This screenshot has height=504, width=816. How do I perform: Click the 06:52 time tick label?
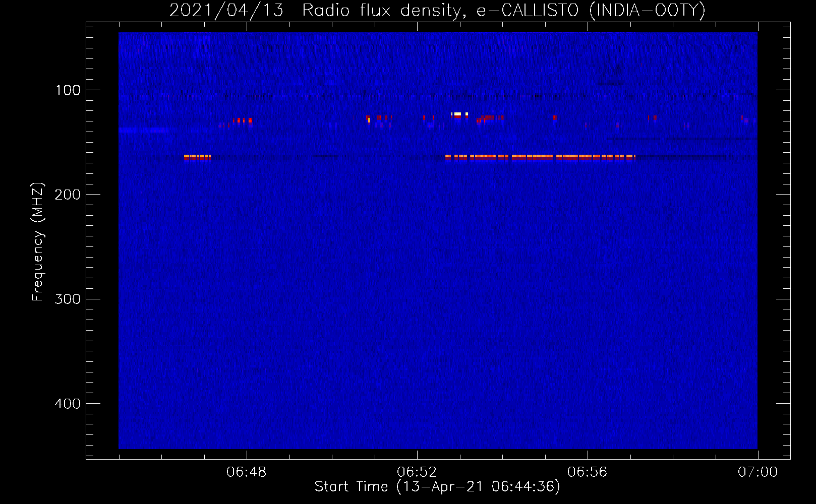pos(417,472)
